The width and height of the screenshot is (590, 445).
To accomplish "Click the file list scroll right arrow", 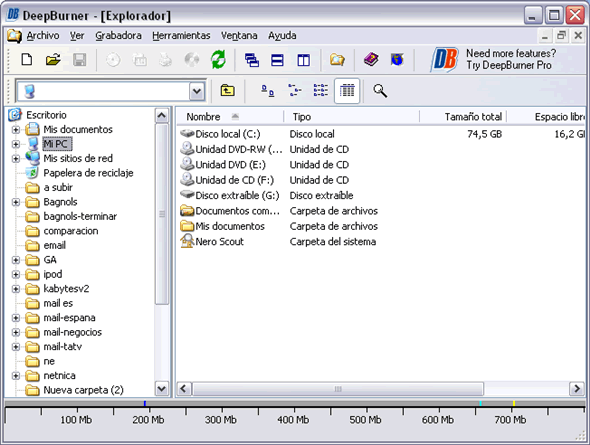I will [577, 389].
